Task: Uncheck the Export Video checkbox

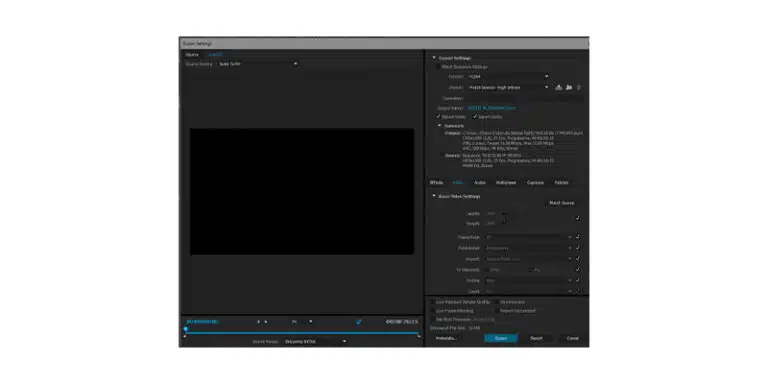Action: pos(438,117)
